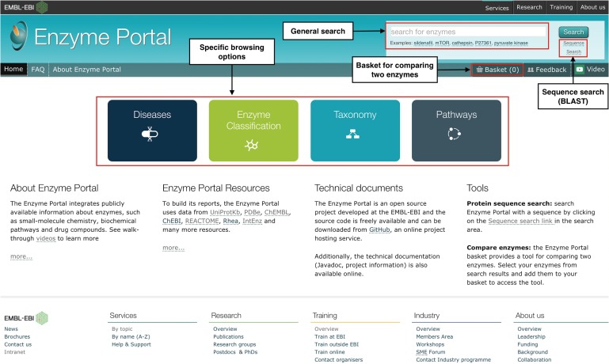Open the UniProtKb resource link

pos(225,212)
